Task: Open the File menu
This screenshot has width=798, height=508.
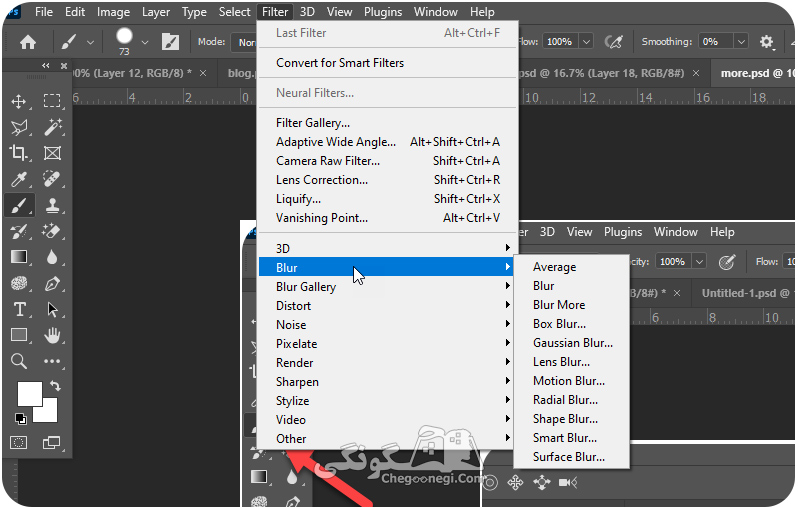Action: 44,12
